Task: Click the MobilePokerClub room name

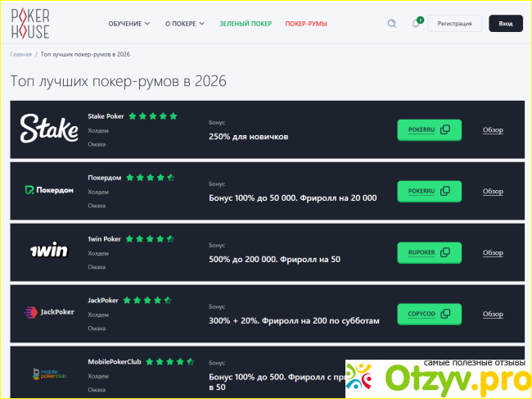Action: coord(115,362)
